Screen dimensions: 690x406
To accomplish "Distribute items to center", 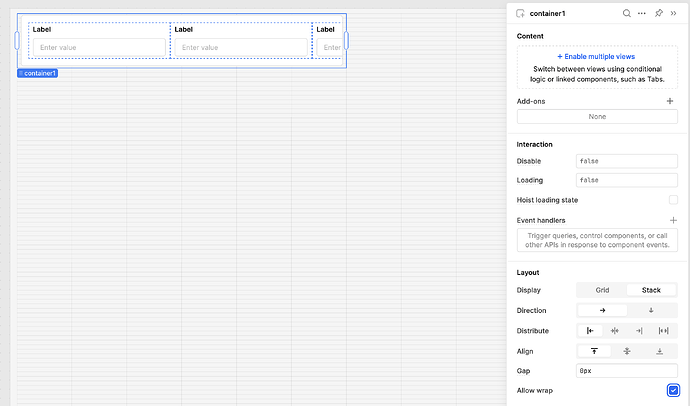I will pos(615,331).
